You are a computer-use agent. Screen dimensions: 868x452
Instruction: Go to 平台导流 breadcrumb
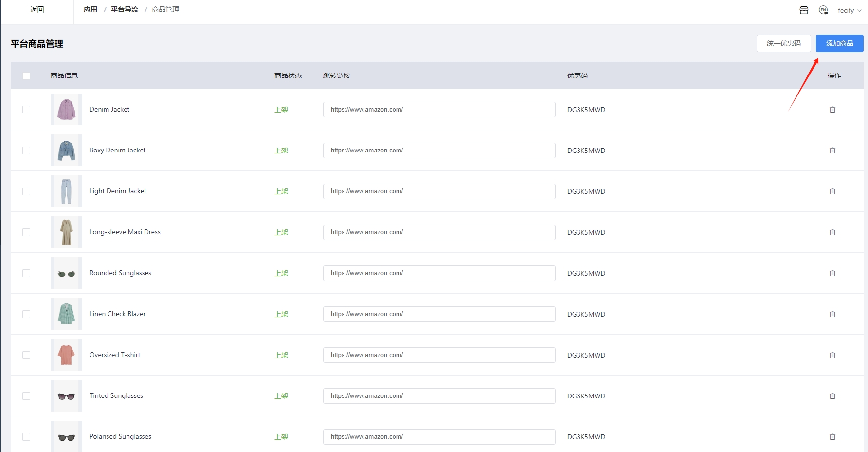click(x=125, y=9)
